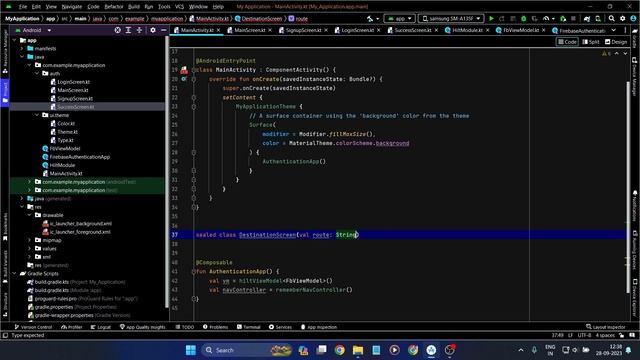Switch to the SignupScreen.kt tab

(303, 30)
